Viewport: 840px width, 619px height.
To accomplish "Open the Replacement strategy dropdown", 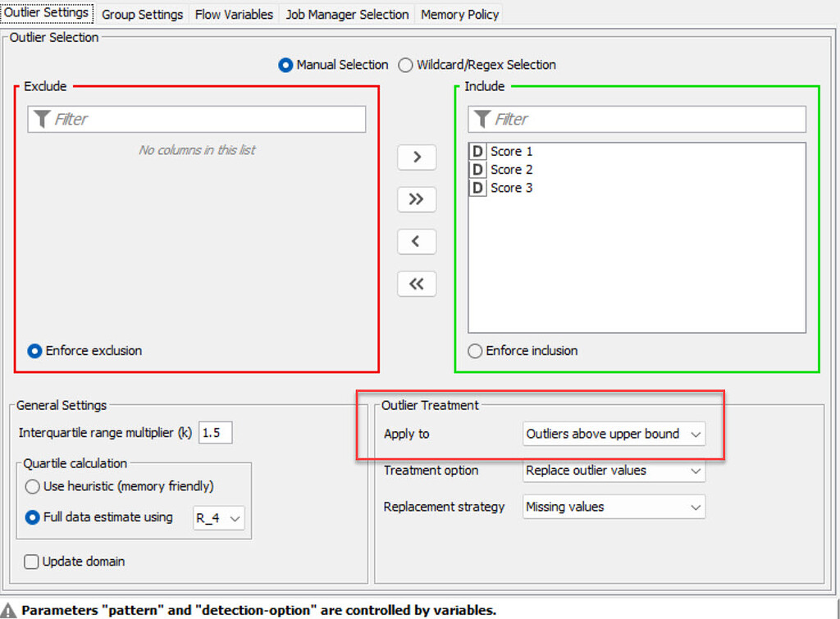I will (614, 507).
